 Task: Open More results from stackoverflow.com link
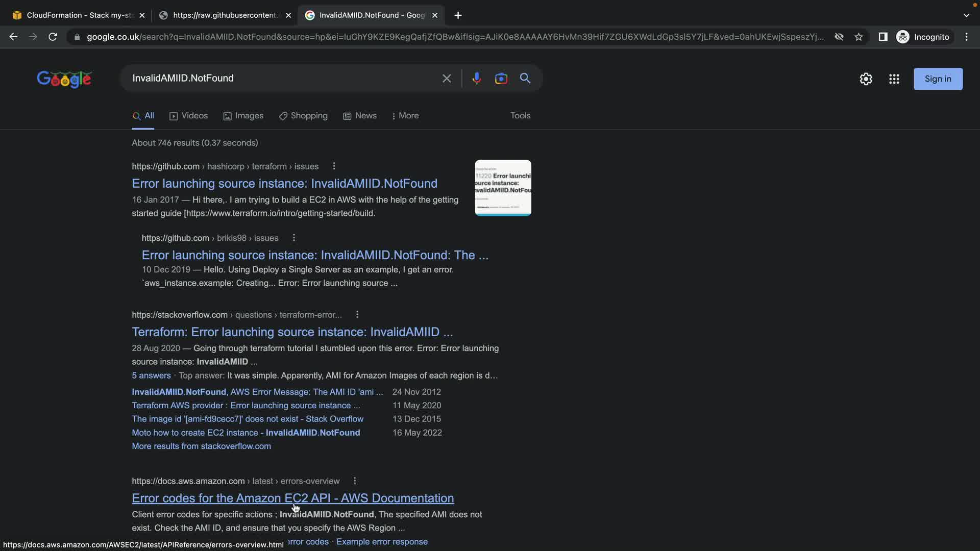[x=201, y=446]
